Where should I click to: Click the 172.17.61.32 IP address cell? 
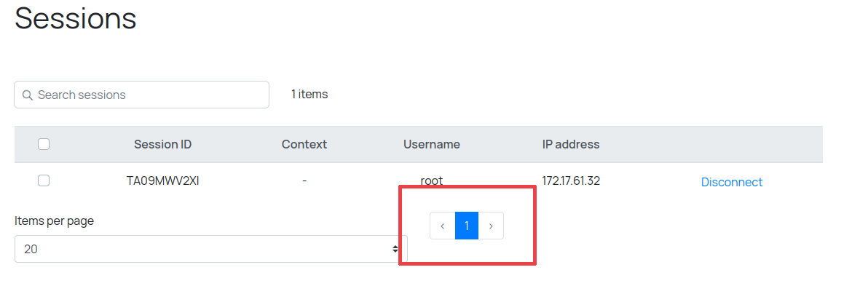point(571,181)
